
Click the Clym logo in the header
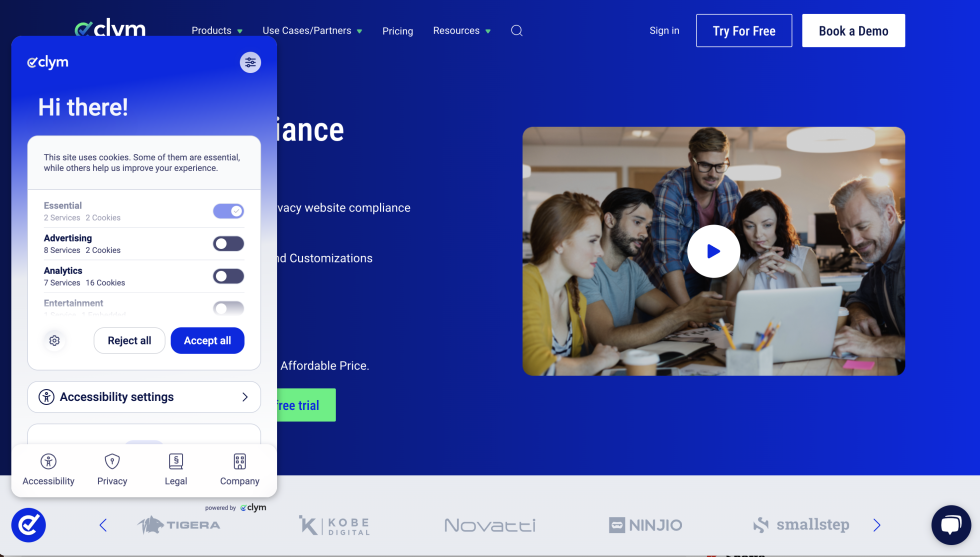(111, 29)
